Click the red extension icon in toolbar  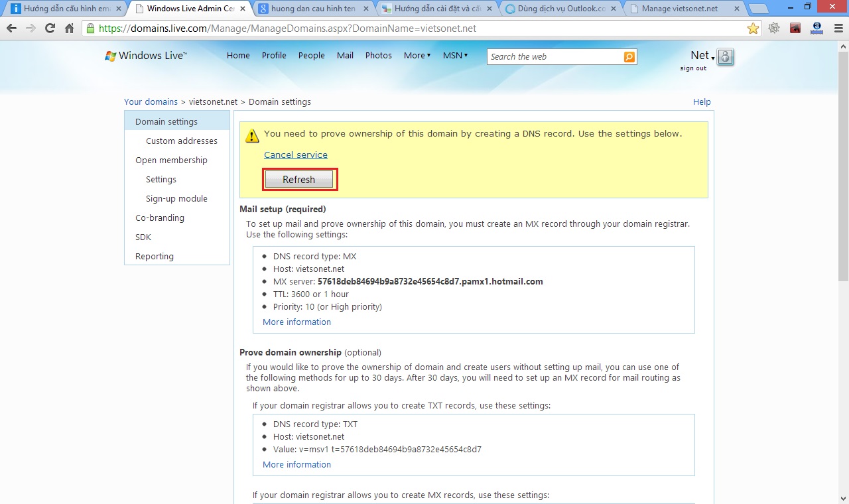pos(796,29)
